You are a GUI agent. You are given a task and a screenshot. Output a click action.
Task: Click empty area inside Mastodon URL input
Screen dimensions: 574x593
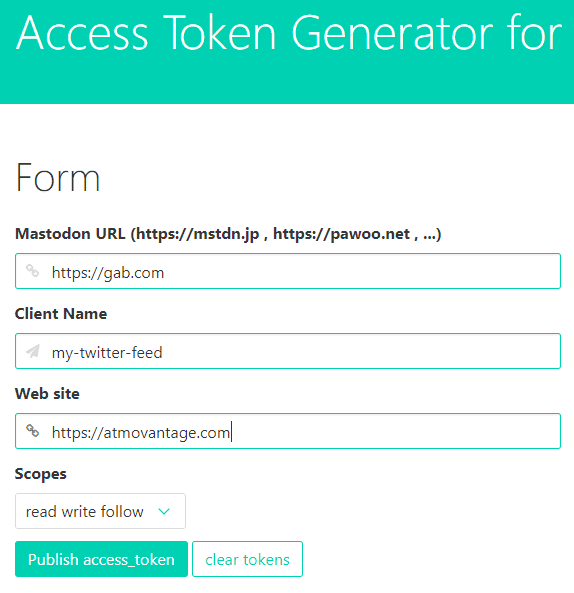pyautogui.click(x=361, y=271)
